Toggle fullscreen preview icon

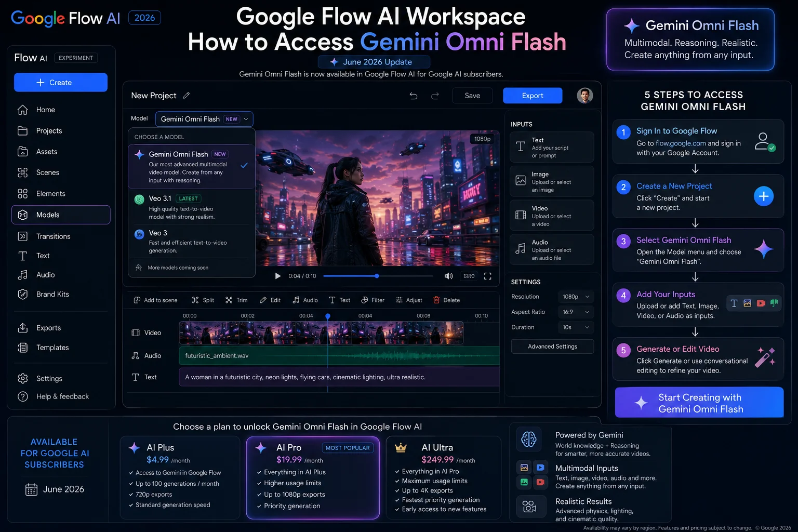(x=487, y=276)
